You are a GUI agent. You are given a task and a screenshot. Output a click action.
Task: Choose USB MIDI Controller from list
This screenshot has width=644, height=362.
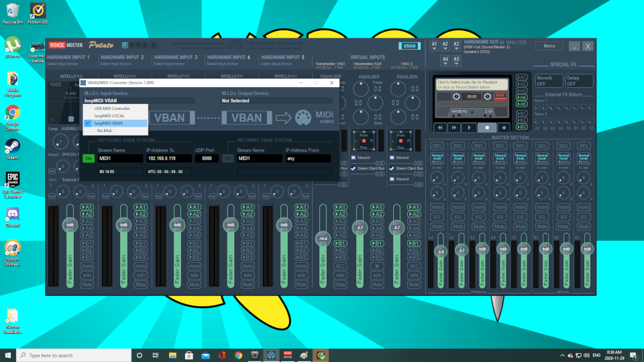click(115, 109)
